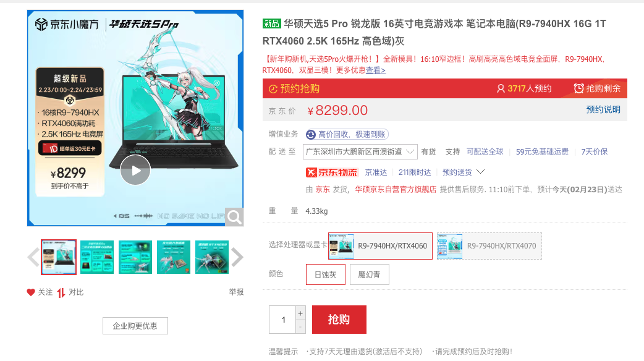The width and height of the screenshot is (644, 361).
Task: Play the product video
Action: (x=135, y=170)
